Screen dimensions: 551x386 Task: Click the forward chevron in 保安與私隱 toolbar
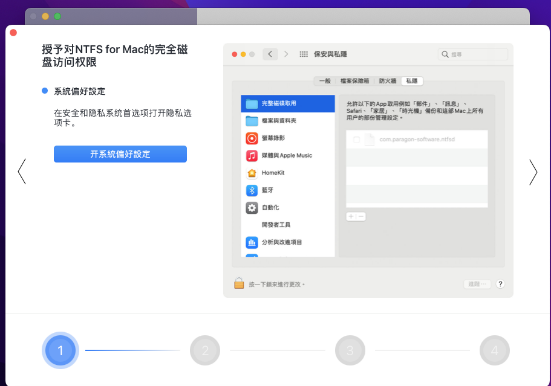click(286, 54)
